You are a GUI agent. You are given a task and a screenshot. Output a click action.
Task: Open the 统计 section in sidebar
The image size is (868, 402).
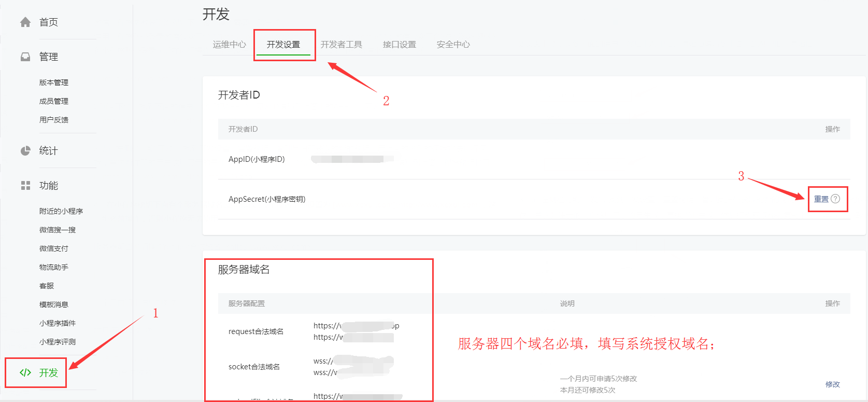pos(49,151)
